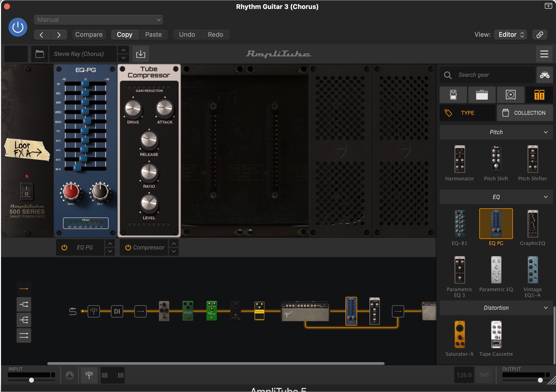
Task: Collapse the Pitch category
Action: click(x=496, y=132)
